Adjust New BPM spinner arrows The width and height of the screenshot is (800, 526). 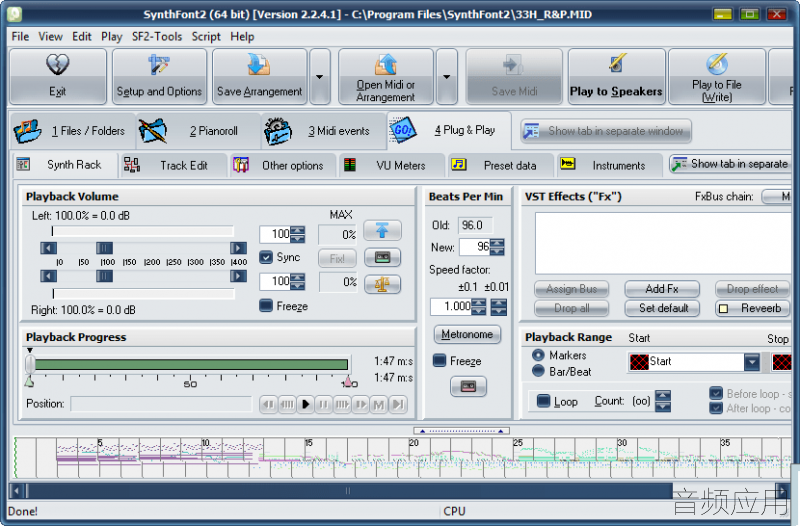tap(497, 247)
